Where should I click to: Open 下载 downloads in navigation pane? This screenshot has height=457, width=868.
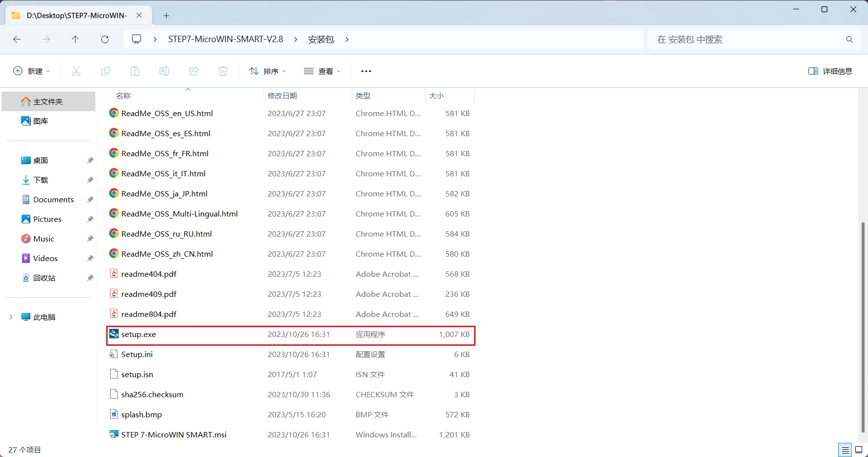click(x=48, y=180)
